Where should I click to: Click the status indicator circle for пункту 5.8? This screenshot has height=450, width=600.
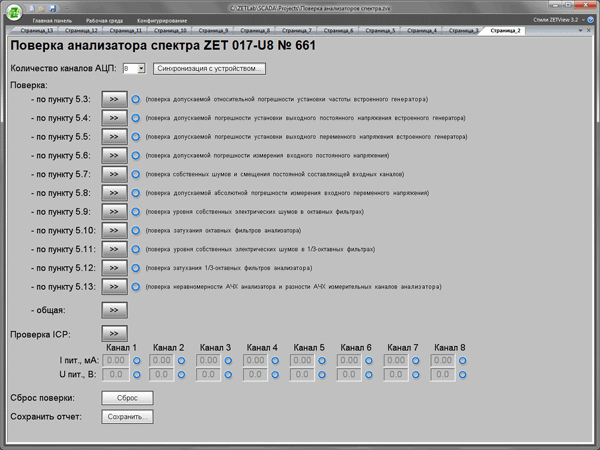click(135, 193)
